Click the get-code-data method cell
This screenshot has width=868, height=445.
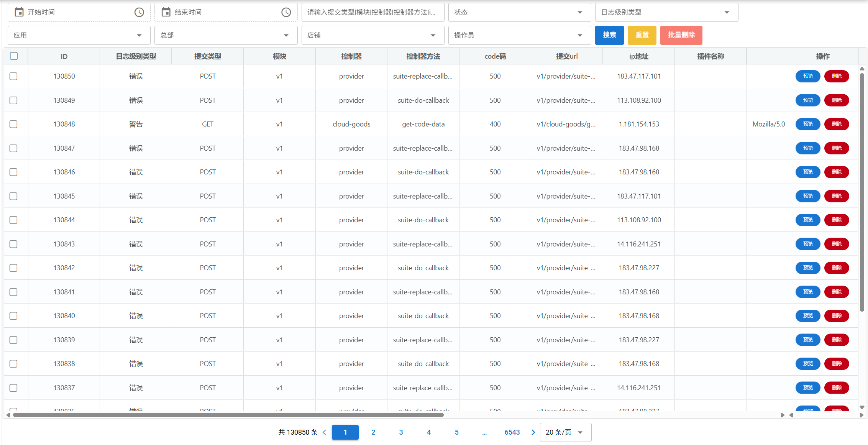pyautogui.click(x=423, y=124)
